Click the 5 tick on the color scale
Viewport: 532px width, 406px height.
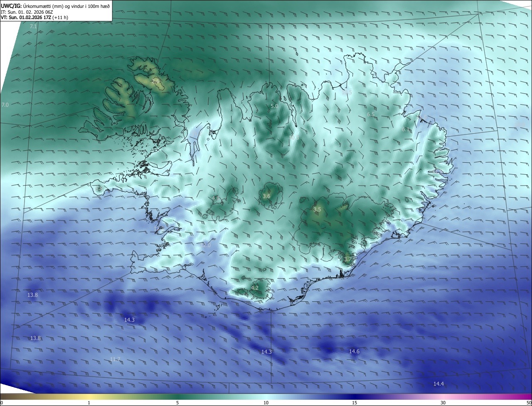tap(177, 403)
